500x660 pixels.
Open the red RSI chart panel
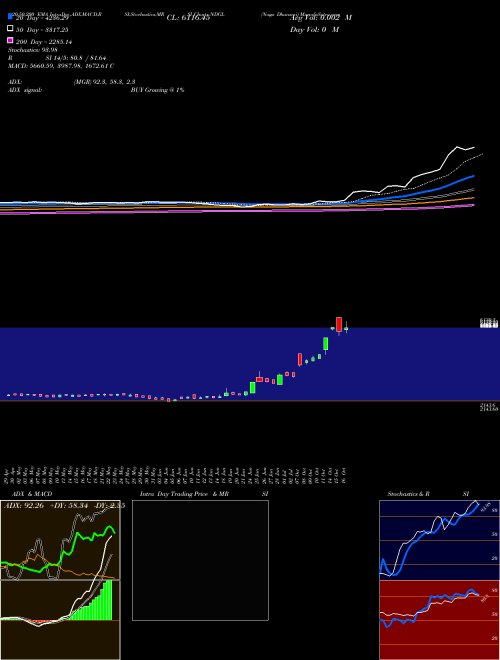point(439,620)
